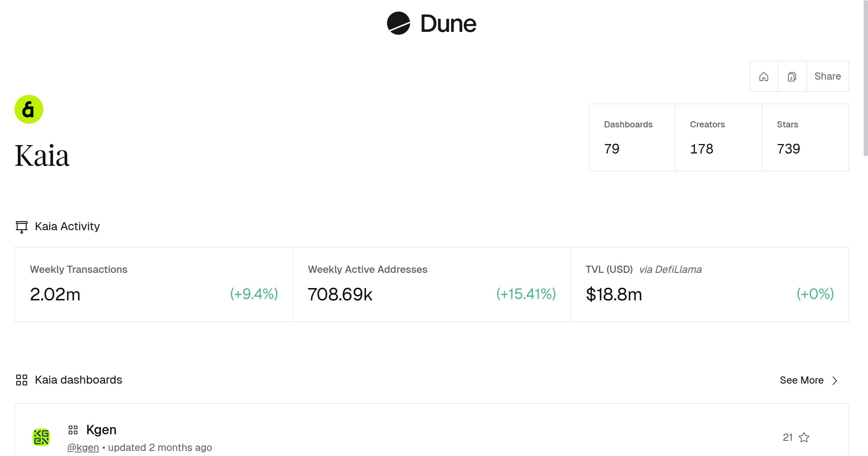Image resolution: width=868 pixels, height=456 pixels.
Task: Click the Weekly Transactions stat card
Action: click(154, 284)
